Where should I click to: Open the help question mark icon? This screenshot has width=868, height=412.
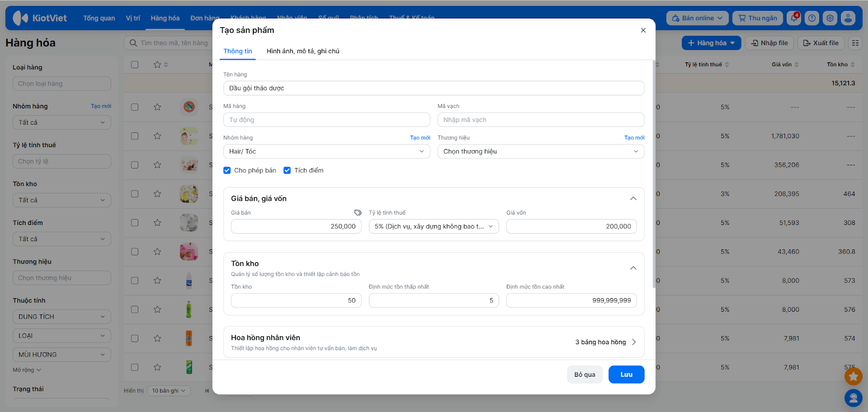point(812,18)
